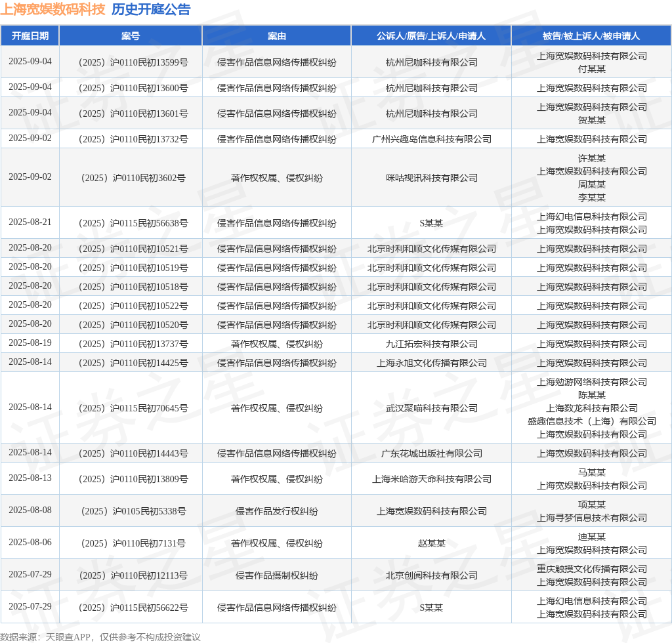Click cause 侵害作品摄制权纠纷

click(x=276, y=575)
